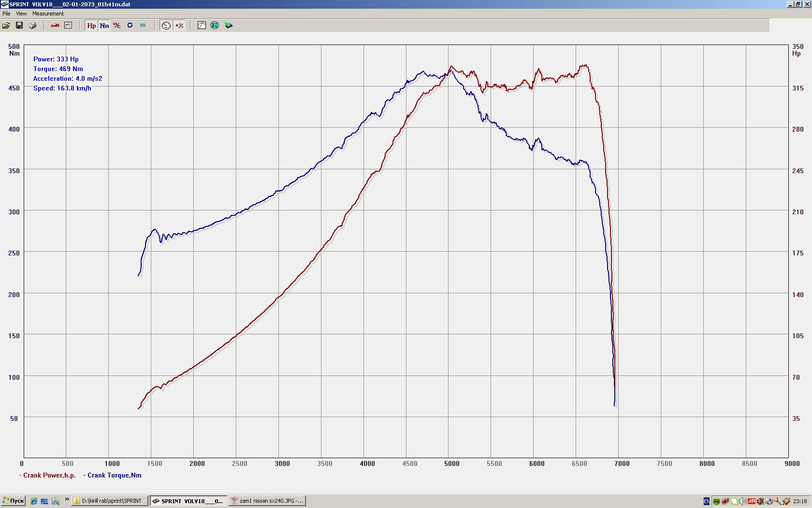
Task: Expand hidden quick launch icons chevron
Action: click(x=67, y=500)
